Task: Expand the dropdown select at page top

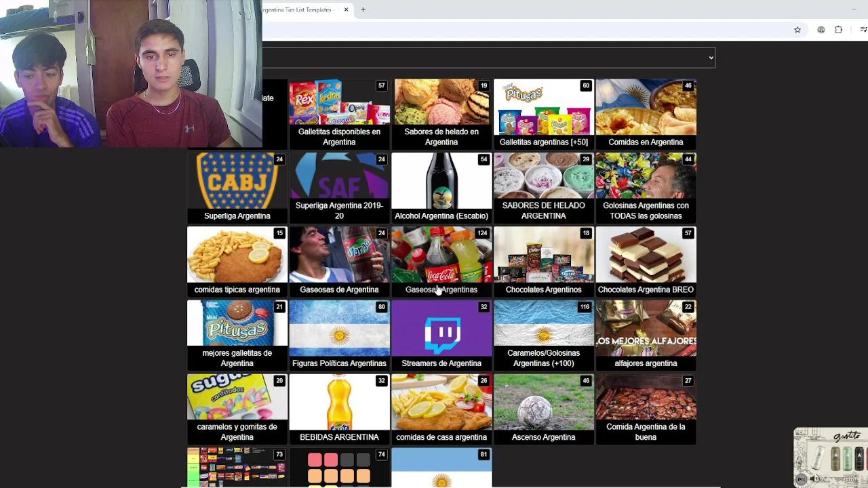Action: (489, 58)
